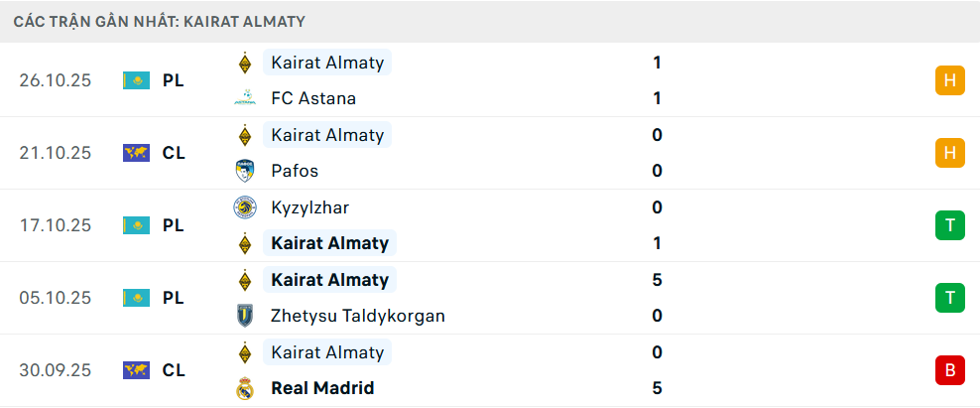This screenshot has height=408, width=980.
Task: Open the Zhetysu Taldykorgan team link
Action: (x=357, y=316)
